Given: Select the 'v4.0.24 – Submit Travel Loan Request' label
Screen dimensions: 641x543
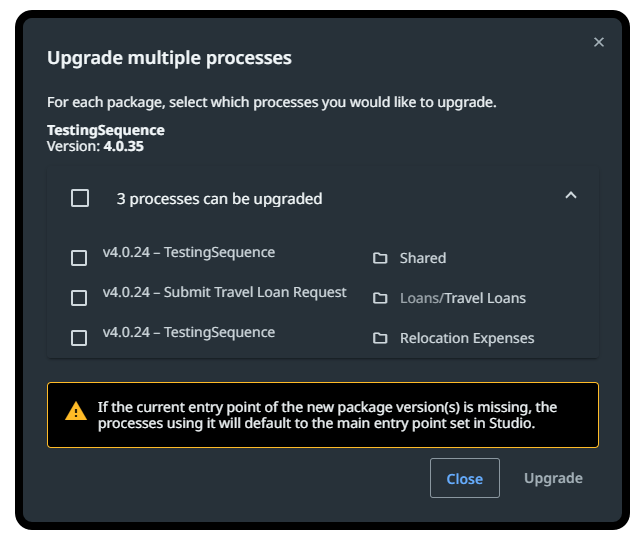Looking at the screenshot, I should 224,293.
